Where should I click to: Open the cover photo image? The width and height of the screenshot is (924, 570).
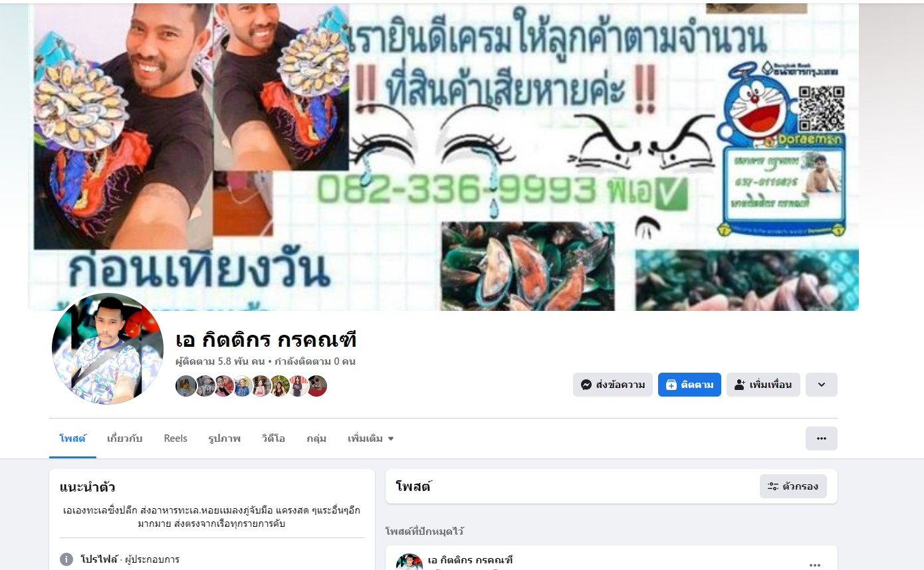tap(443, 157)
